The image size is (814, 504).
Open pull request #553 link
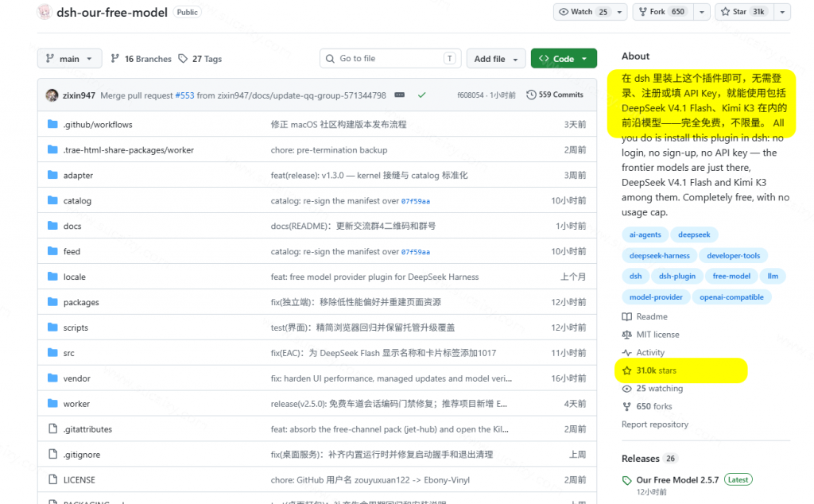184,95
